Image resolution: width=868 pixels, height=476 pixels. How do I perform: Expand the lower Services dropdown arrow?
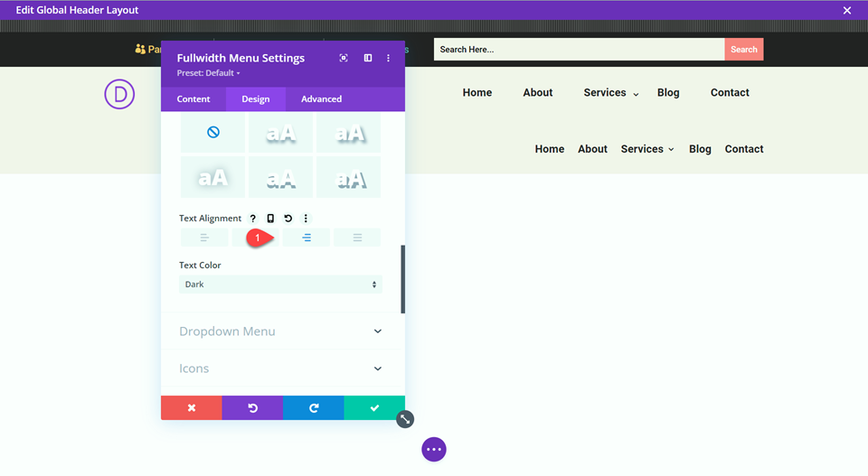[671, 150]
